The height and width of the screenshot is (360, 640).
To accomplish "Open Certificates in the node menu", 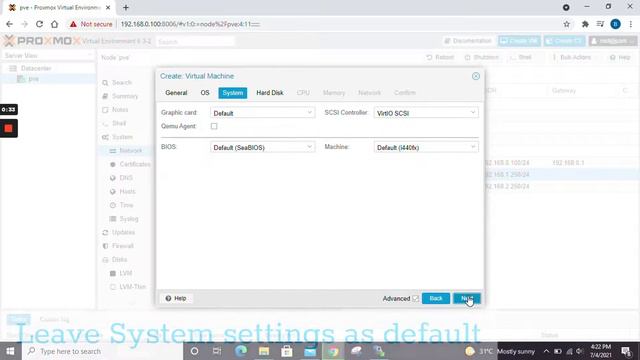I will [135, 164].
